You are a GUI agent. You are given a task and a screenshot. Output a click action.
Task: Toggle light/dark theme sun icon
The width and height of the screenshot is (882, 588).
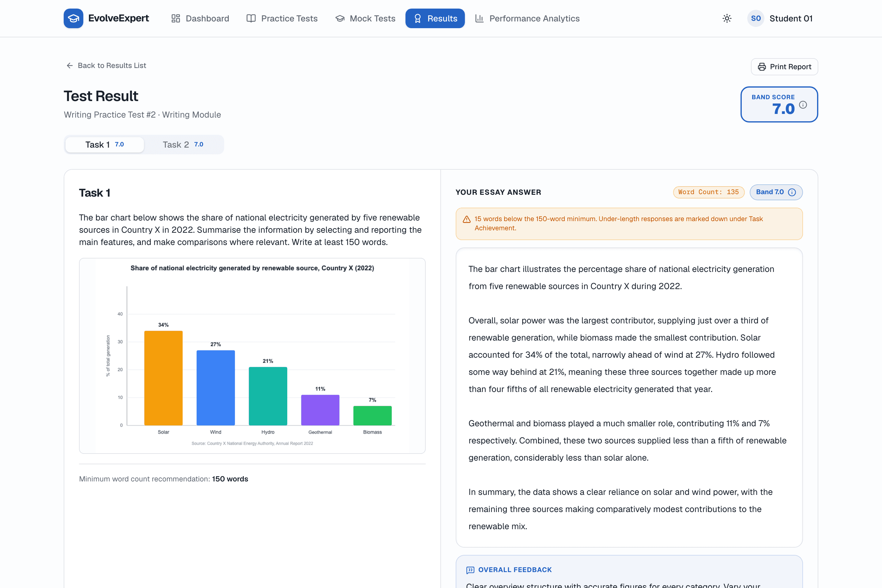click(x=727, y=18)
